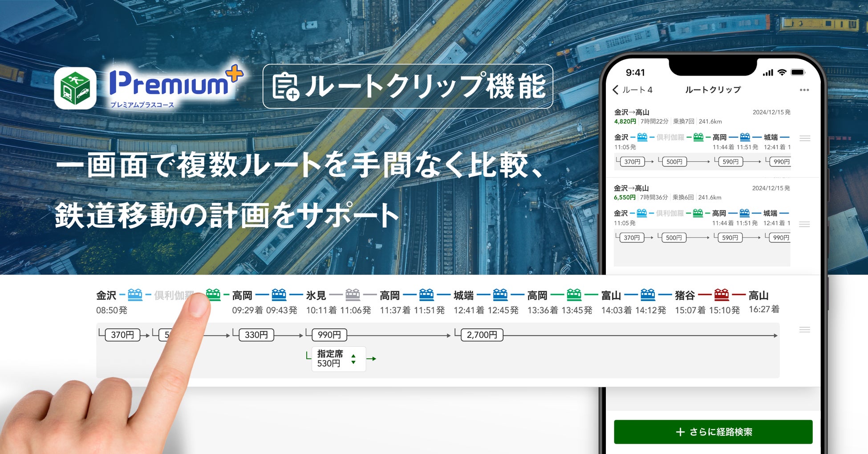The image size is (868, 454).
Task: Tap the 4,820円 total fare text
Action: click(625, 121)
